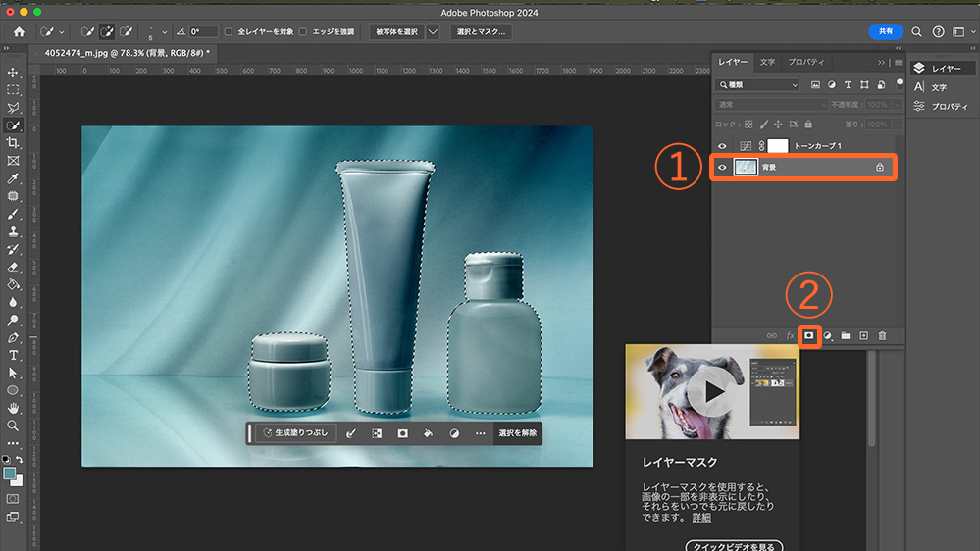The width and height of the screenshot is (980, 551).
Task: Click the Home icon in options bar
Action: pyautogui.click(x=19, y=31)
